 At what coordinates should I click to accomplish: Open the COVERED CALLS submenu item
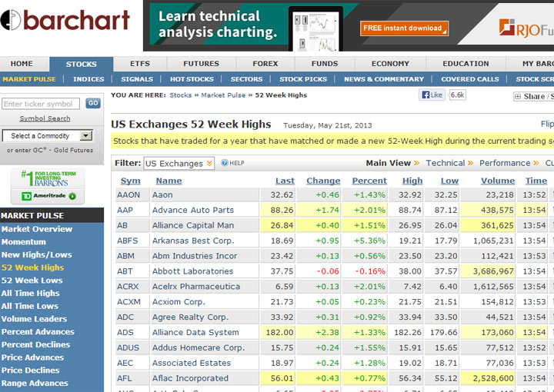[470, 79]
